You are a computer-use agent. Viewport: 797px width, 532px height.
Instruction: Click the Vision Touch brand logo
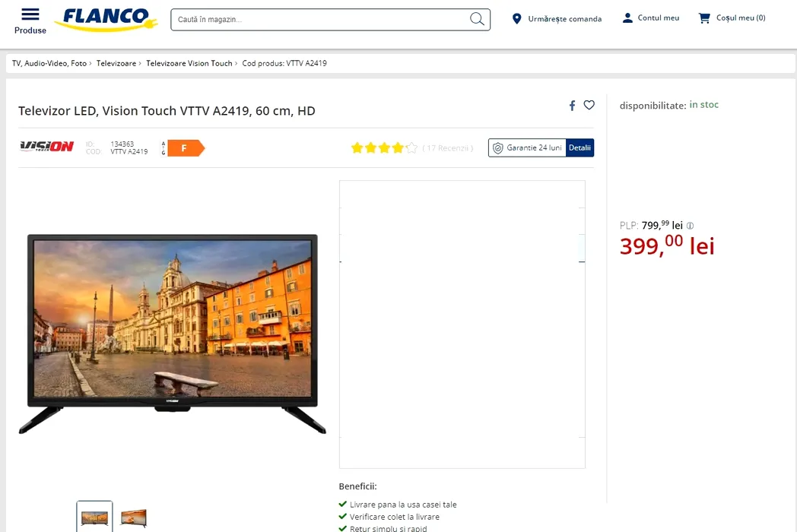click(x=46, y=147)
